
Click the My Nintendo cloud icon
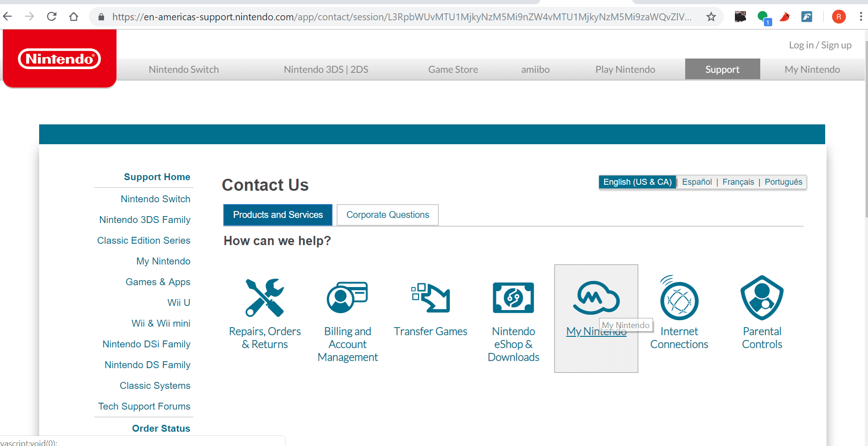[596, 298]
